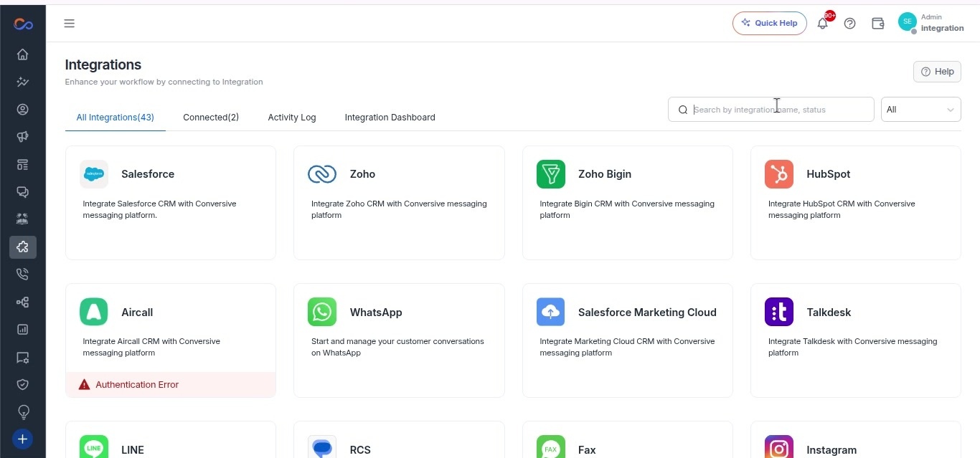Image resolution: width=980 pixels, height=458 pixels.
Task: Select the phone calls sidebar icon
Action: click(x=22, y=275)
